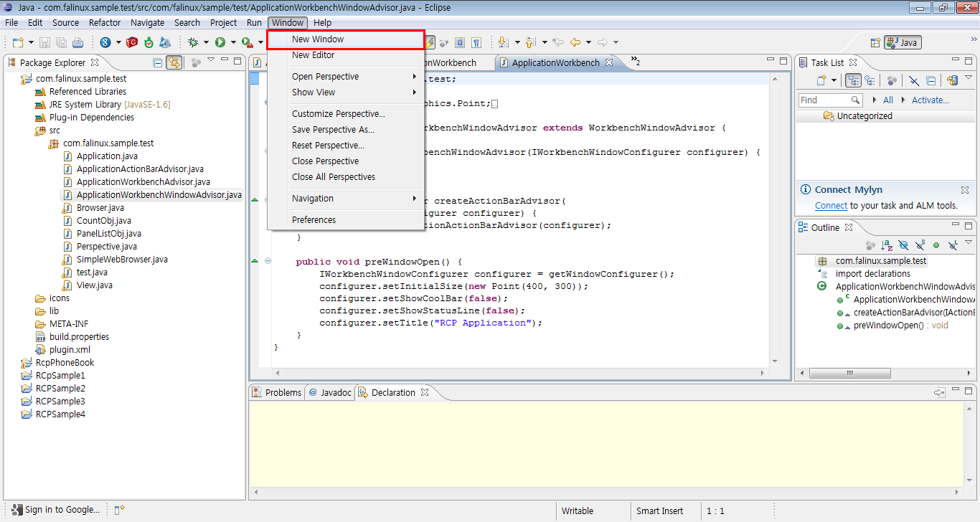
Task: Click Synchronize Changed icon in Task List
Action: [x=952, y=80]
